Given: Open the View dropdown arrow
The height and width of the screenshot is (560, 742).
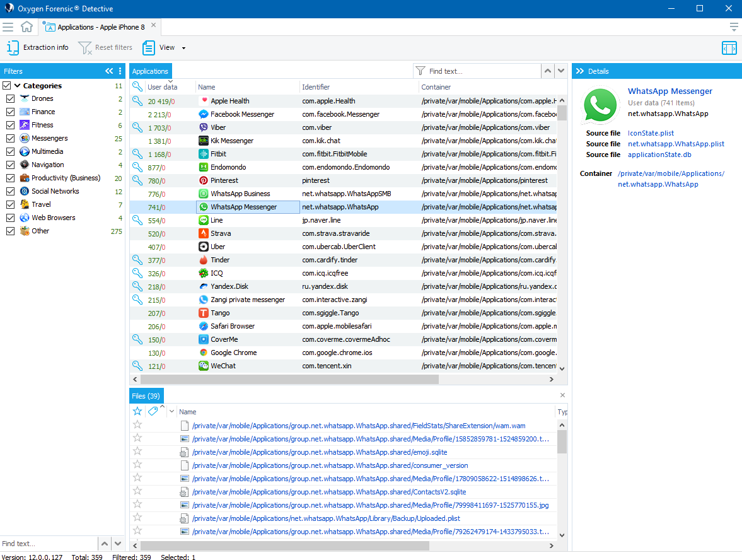Looking at the screenshot, I should point(183,48).
